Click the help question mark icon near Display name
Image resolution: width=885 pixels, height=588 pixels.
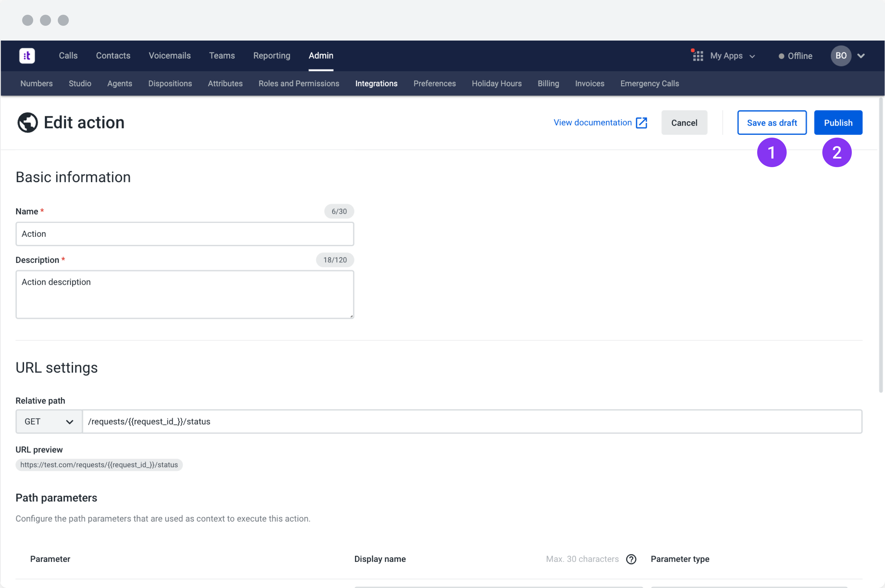click(x=631, y=559)
